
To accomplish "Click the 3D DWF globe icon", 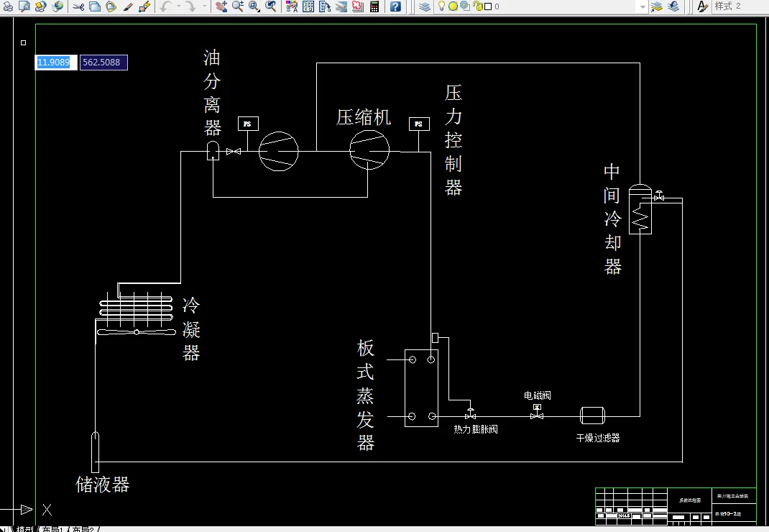I will (57, 6).
